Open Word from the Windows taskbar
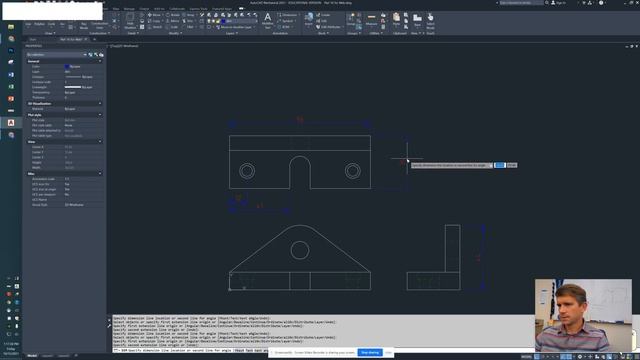The width and height of the screenshot is (640, 360). tap(11, 75)
